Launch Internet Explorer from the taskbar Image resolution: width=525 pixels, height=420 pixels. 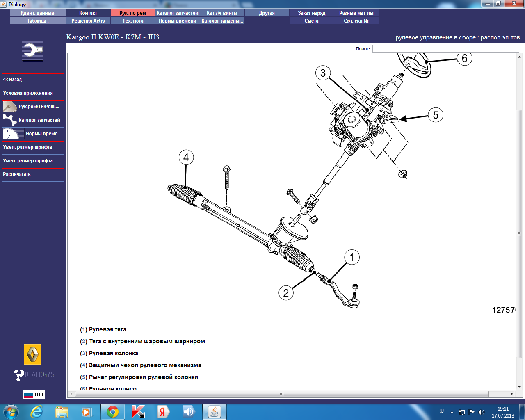37,412
